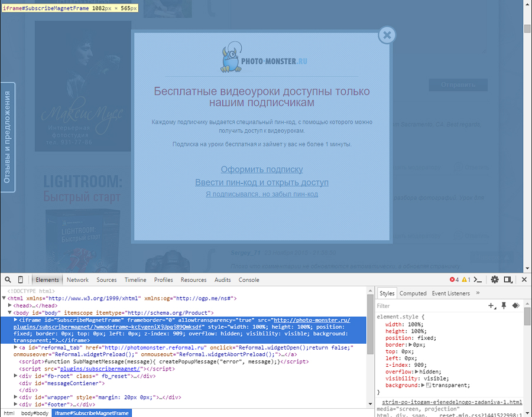Switch to the Profiles tab
Image resolution: width=532 pixels, height=417 pixels.
[x=163, y=280]
